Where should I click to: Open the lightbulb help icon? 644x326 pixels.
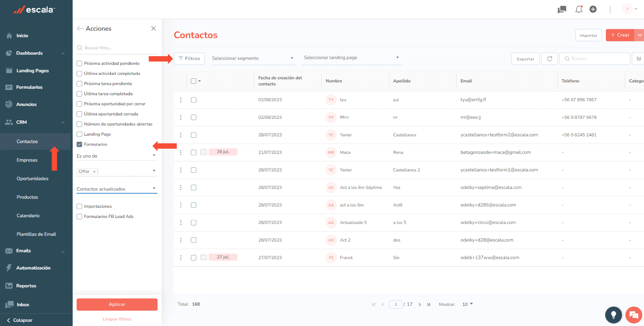[x=613, y=315]
